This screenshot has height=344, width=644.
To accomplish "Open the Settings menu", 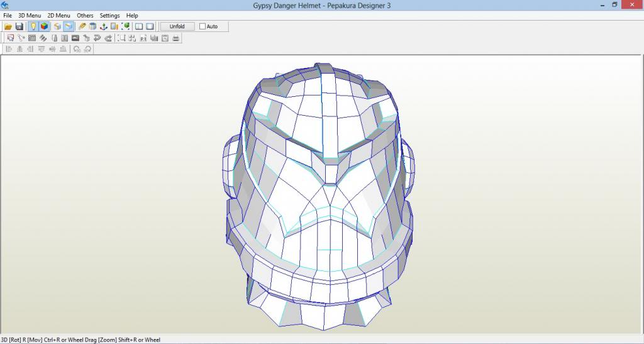I will [109, 15].
